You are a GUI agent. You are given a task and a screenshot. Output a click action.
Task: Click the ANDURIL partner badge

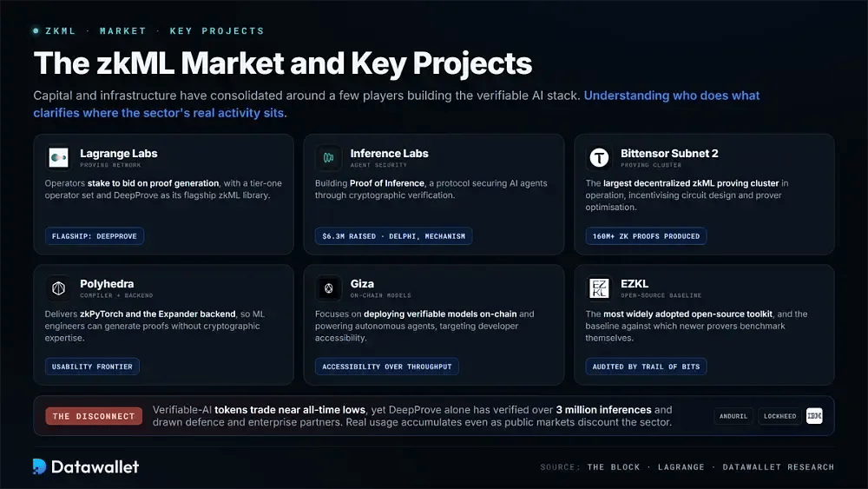click(733, 416)
